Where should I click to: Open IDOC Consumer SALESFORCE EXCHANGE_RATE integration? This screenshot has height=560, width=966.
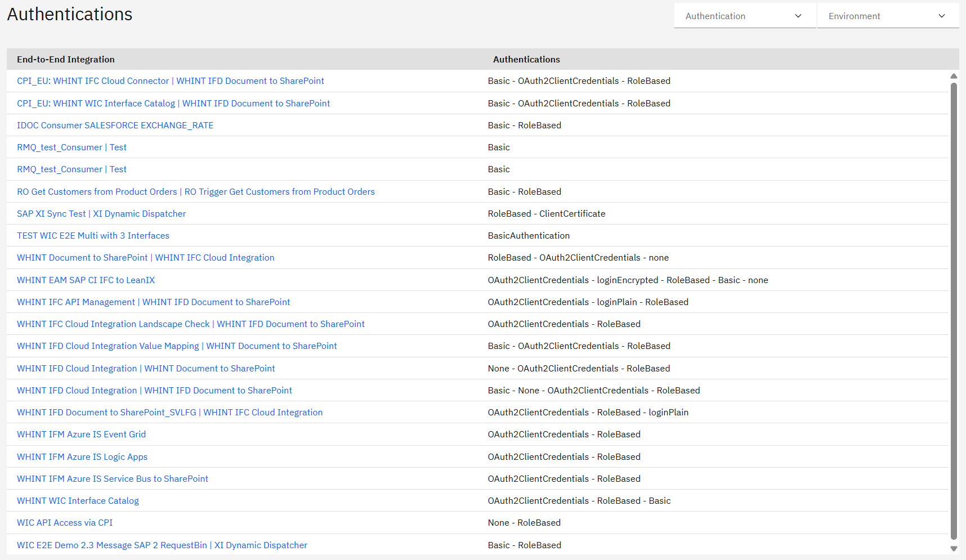(x=115, y=126)
